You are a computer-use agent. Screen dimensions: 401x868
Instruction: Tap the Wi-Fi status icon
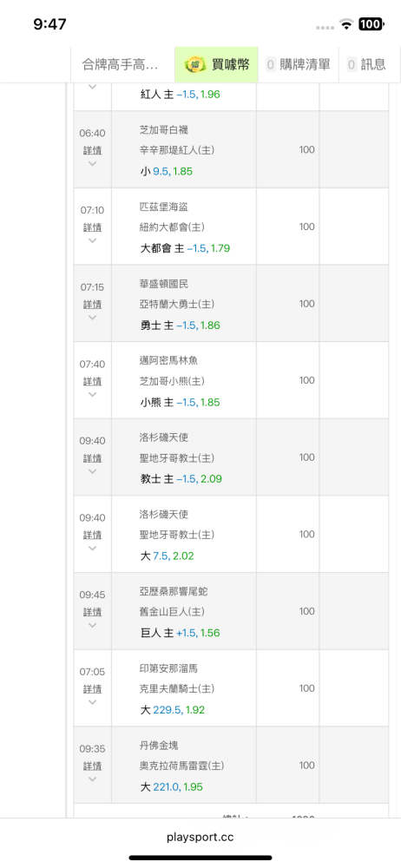coord(346,23)
